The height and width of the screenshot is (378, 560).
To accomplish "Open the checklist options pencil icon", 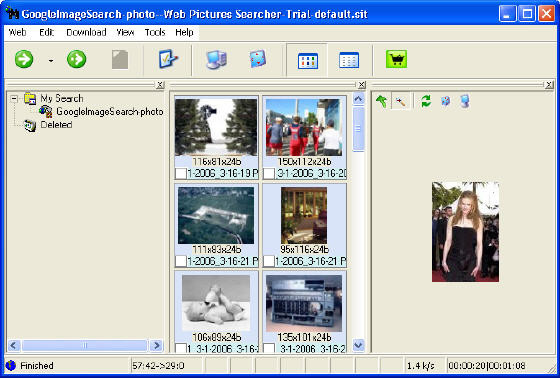I will pos(168,59).
